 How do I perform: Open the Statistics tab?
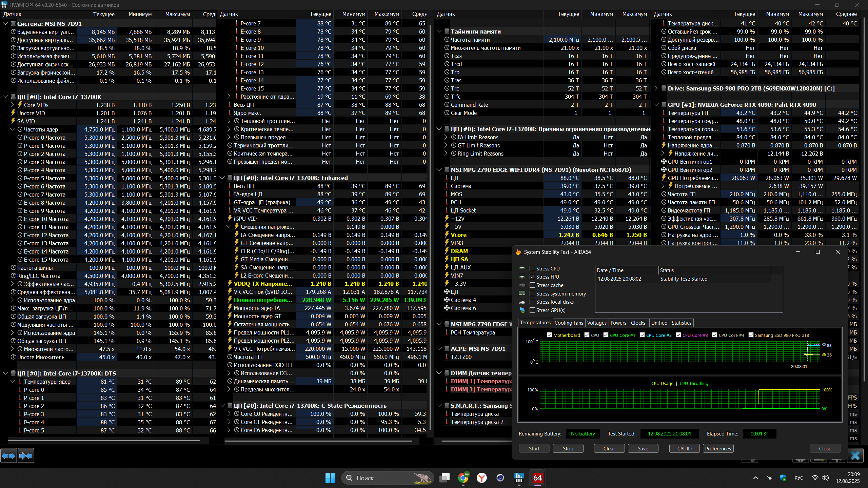pyautogui.click(x=681, y=323)
